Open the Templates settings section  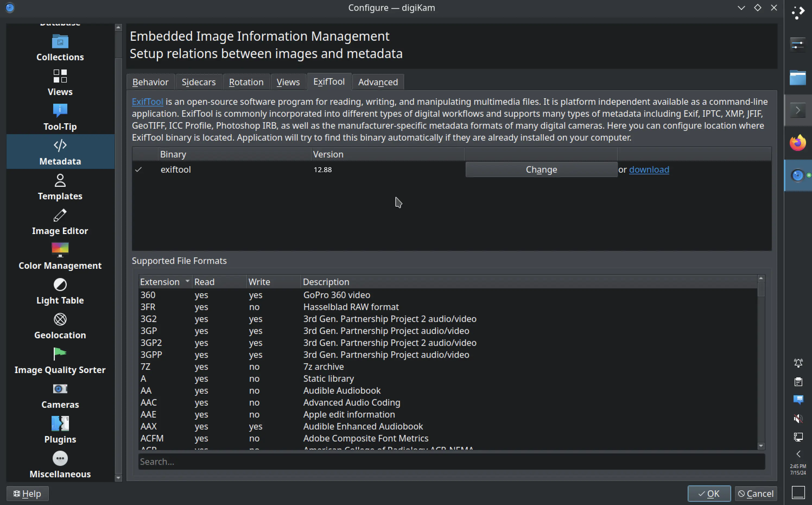[x=60, y=187]
